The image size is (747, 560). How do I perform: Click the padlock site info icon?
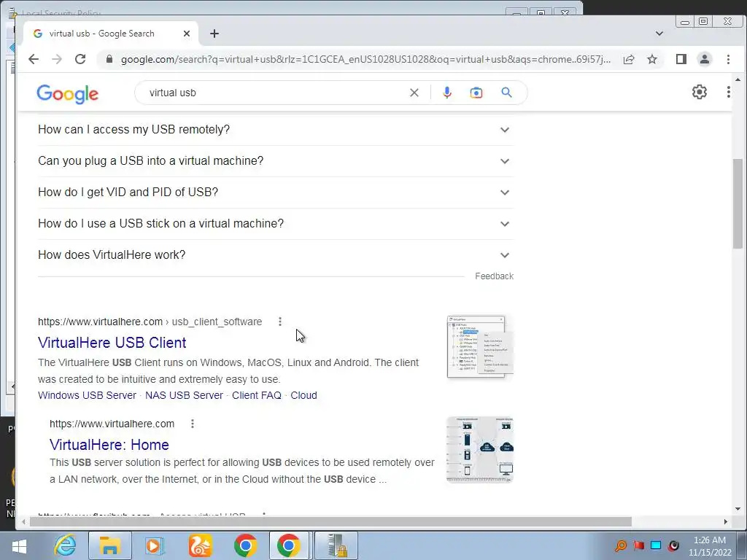click(109, 59)
